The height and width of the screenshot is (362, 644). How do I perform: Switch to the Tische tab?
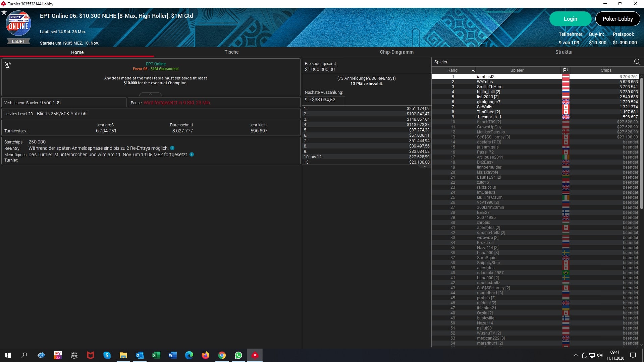tap(231, 52)
